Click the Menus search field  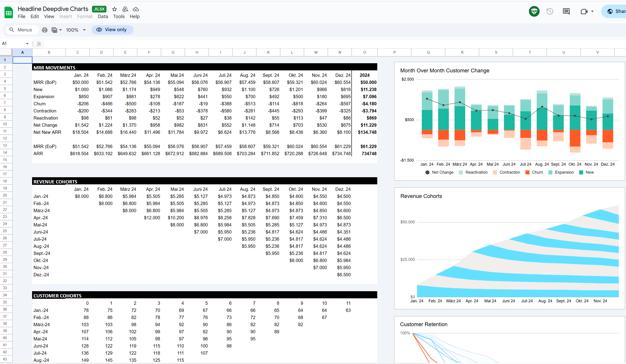(24, 30)
